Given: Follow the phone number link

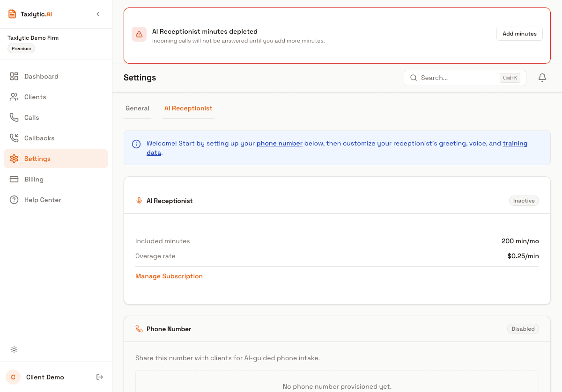Looking at the screenshot, I should 279,143.
